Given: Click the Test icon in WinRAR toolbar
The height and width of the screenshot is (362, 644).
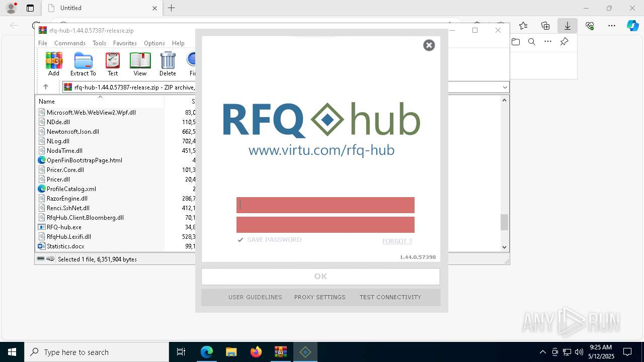Looking at the screenshot, I should 113,64.
